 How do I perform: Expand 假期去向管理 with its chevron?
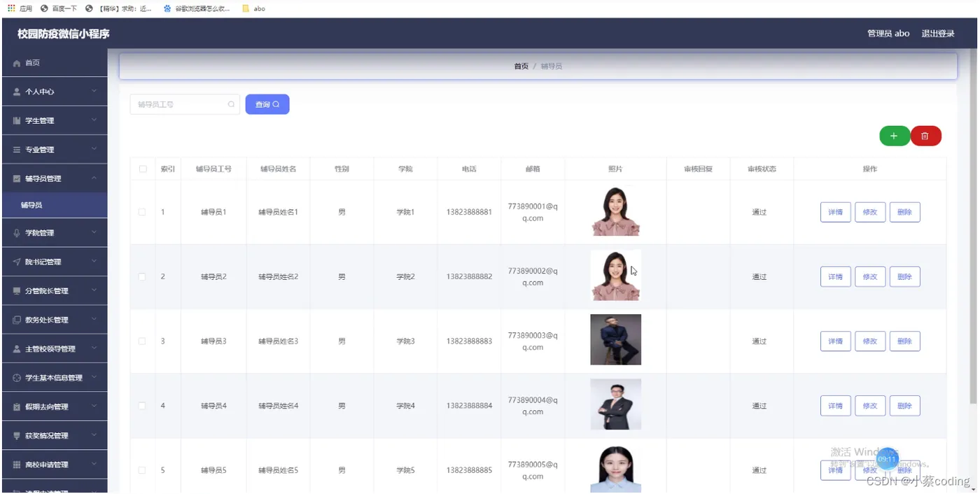[94, 406]
